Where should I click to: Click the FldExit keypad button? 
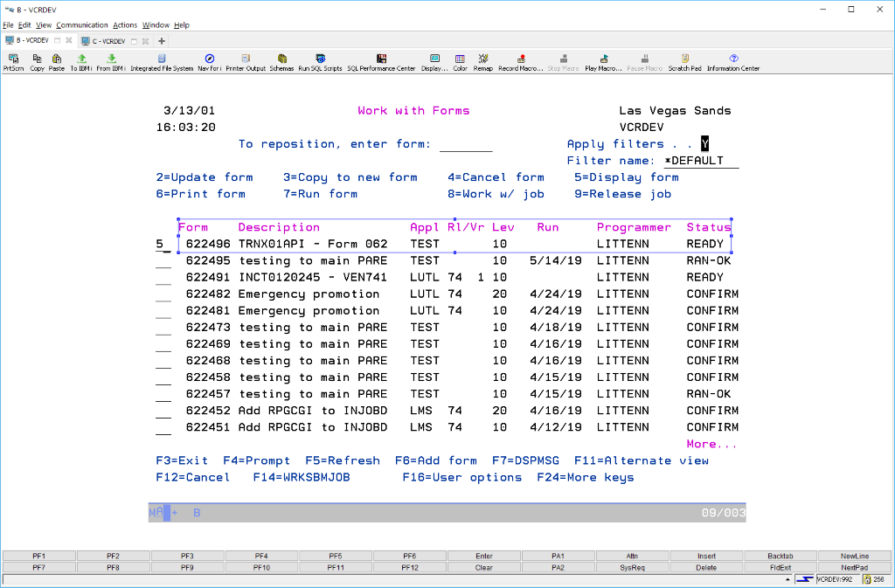tap(781, 568)
